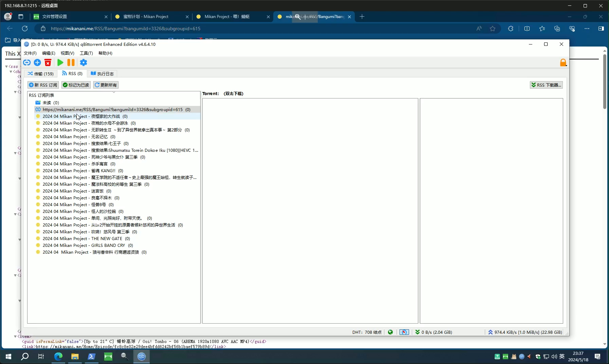Click the orange pause all icon
The width and height of the screenshot is (609, 364).
click(x=71, y=62)
